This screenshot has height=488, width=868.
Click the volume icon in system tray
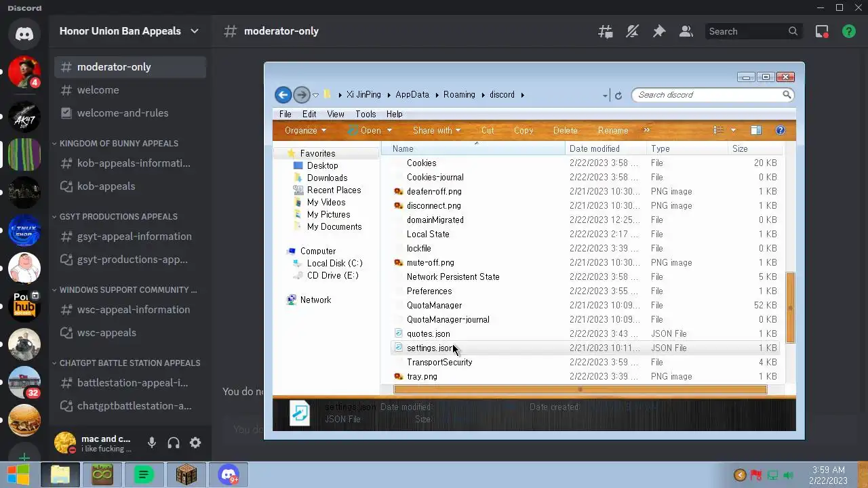coord(788,475)
